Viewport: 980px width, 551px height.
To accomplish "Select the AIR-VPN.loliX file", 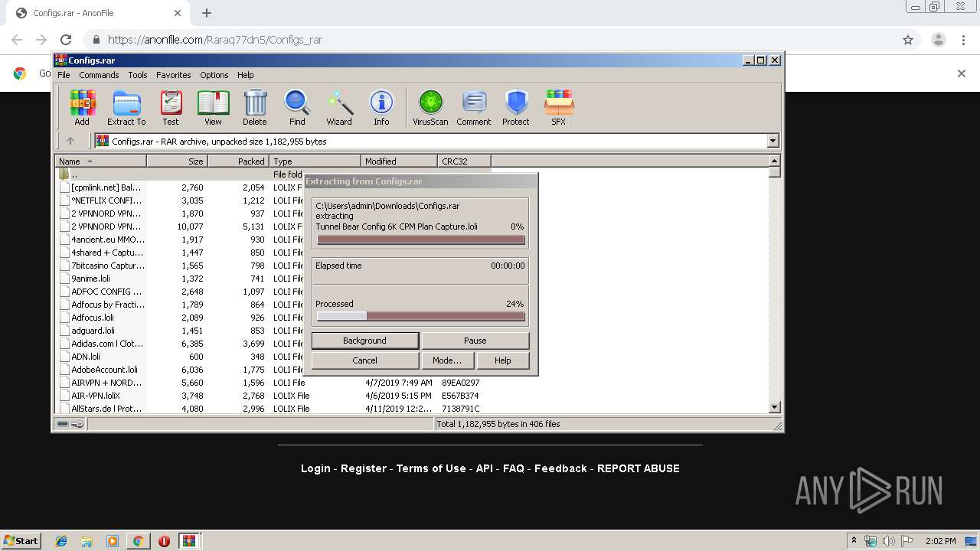I will 95,396.
